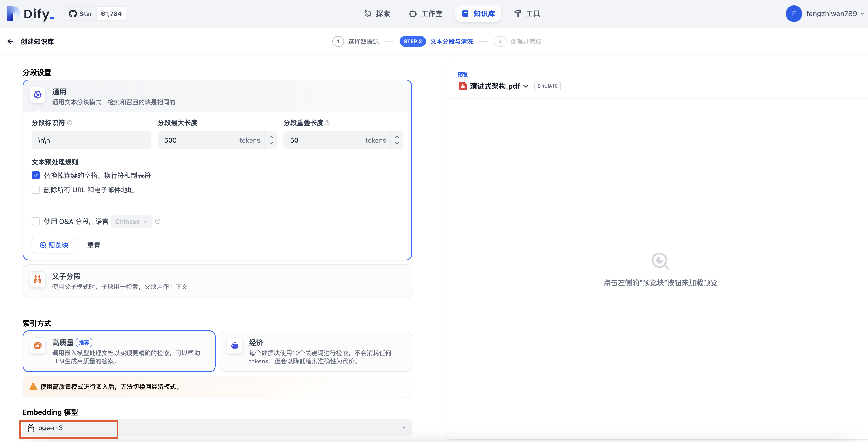
Task: Enable 使用 Q&A 分段 checkbox
Action: 36,221
